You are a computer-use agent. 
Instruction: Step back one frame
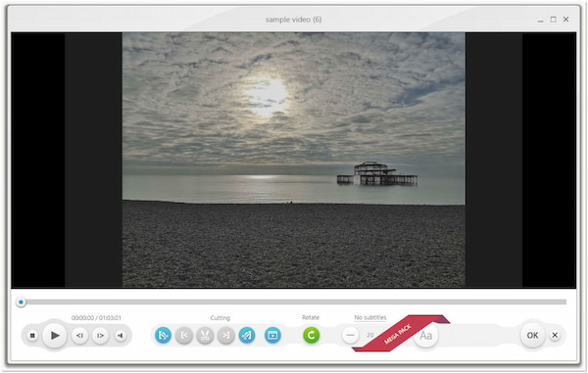tap(79, 335)
